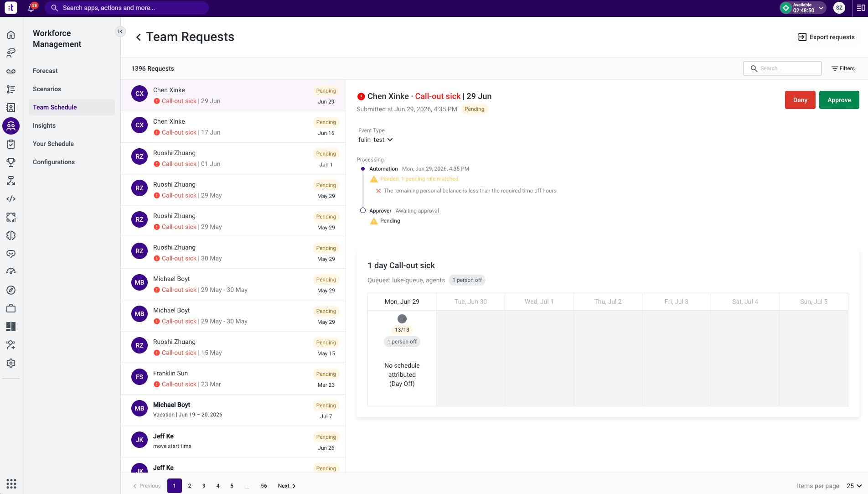
Task: Open the contacts book icon in sidebar
Action: point(11,108)
